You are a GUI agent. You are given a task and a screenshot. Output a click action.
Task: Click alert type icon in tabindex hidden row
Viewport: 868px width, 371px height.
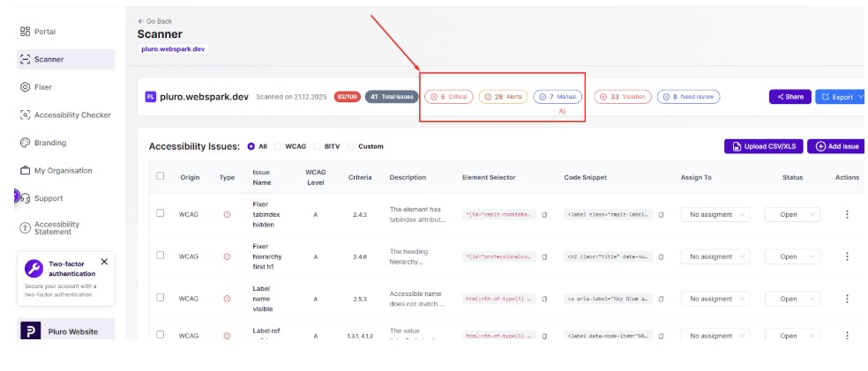pyautogui.click(x=227, y=214)
